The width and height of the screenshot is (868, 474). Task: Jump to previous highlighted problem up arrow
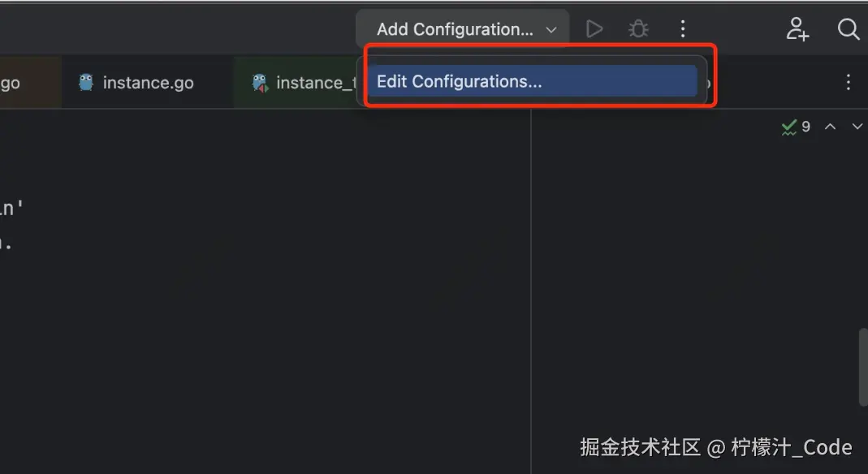pos(830,127)
